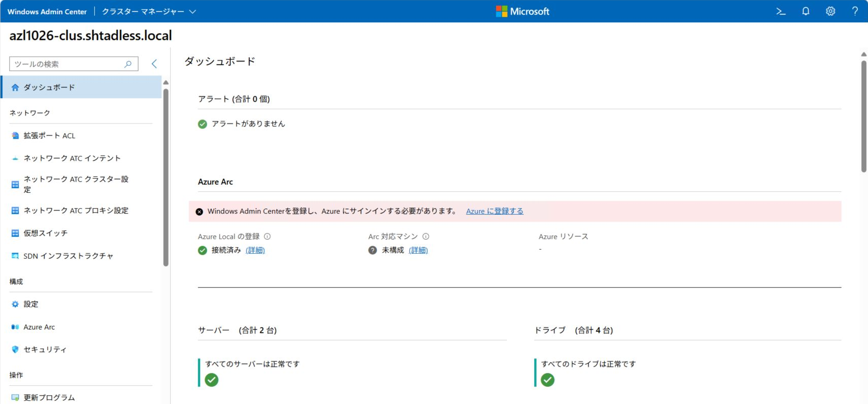Screen dimensions: 868x404
Task: Click the azl1026-clus.shtadless.local cluster name
Action: [91, 35]
